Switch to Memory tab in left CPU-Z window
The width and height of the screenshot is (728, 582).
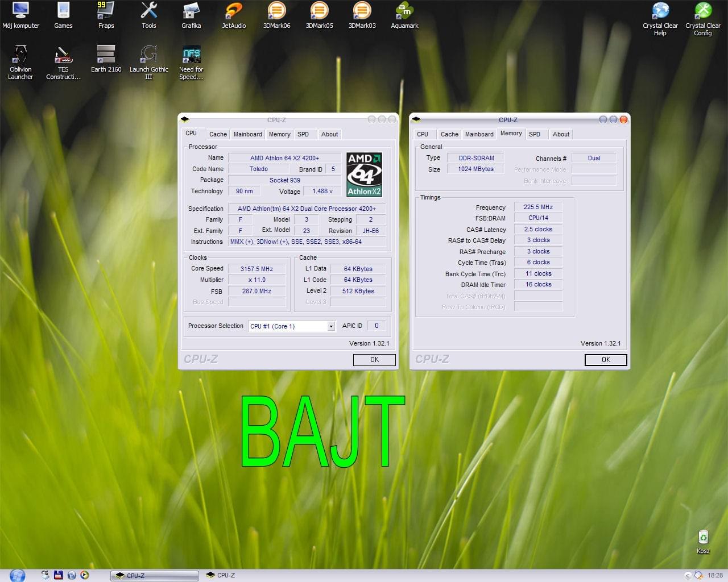(279, 134)
